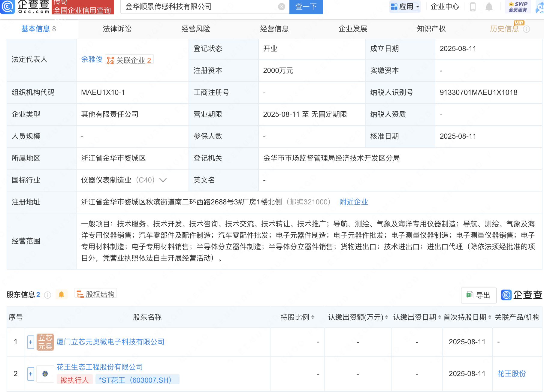This screenshot has width=544, height=392.
Task: Click 金华市市场监督管理局经济技术开发区分局 text
Action: click(331, 158)
